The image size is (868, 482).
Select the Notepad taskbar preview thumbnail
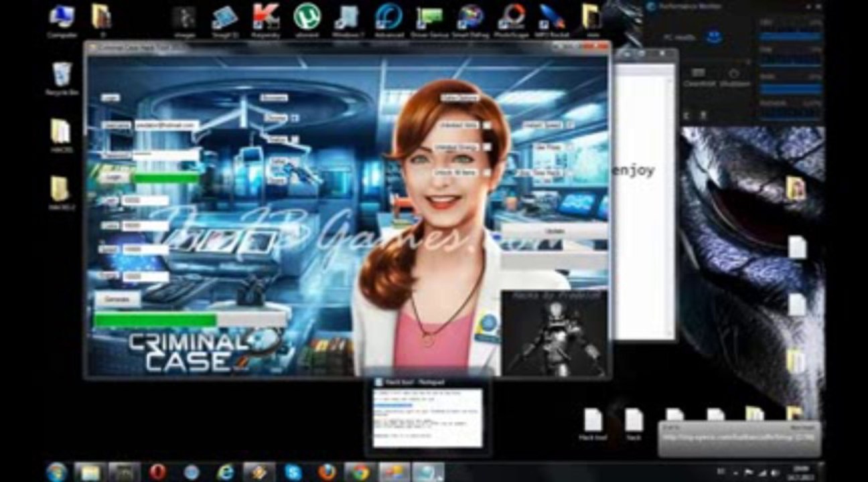pos(427,413)
